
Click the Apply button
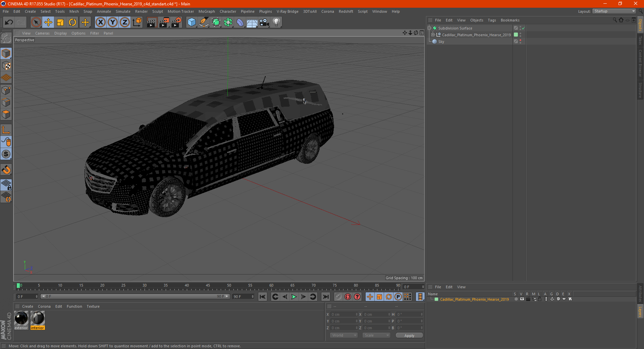(409, 336)
